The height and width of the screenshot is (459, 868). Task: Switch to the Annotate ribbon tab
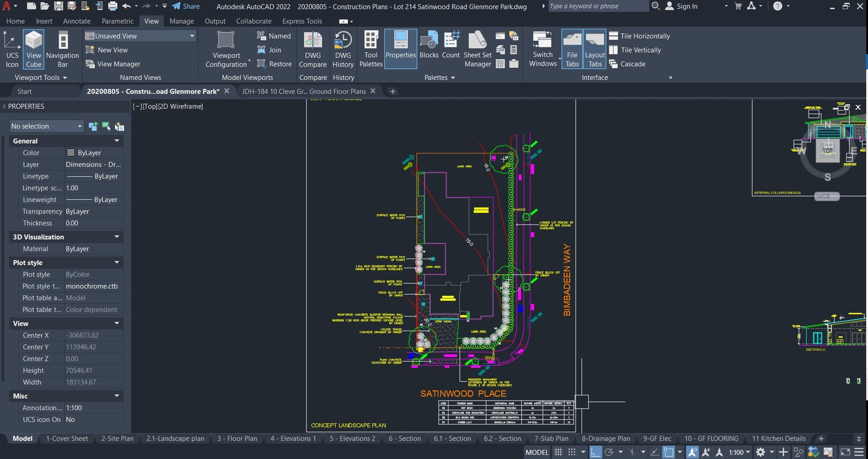[x=77, y=21]
